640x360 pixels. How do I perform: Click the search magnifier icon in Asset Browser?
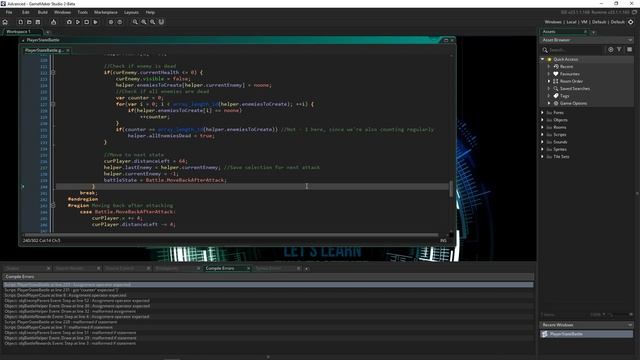pyautogui.click(x=545, y=50)
